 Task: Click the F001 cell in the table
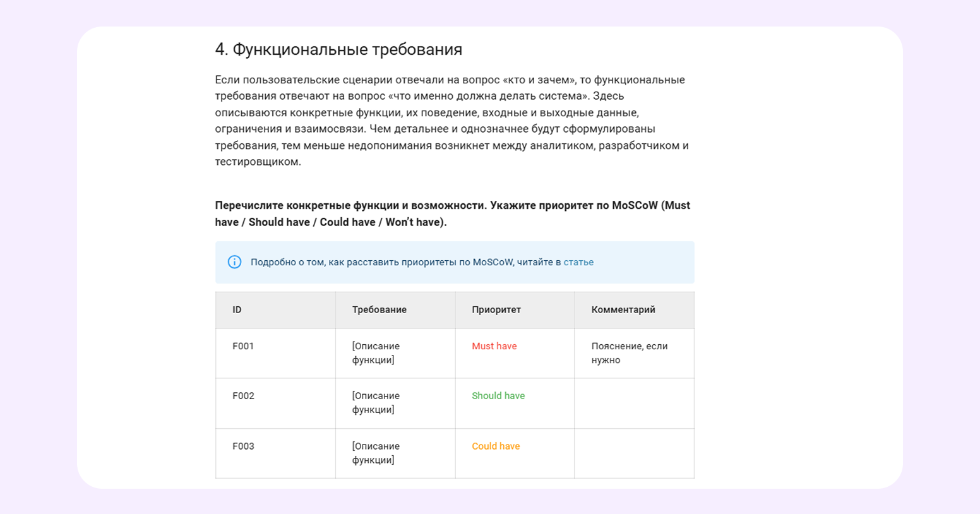[x=243, y=347]
